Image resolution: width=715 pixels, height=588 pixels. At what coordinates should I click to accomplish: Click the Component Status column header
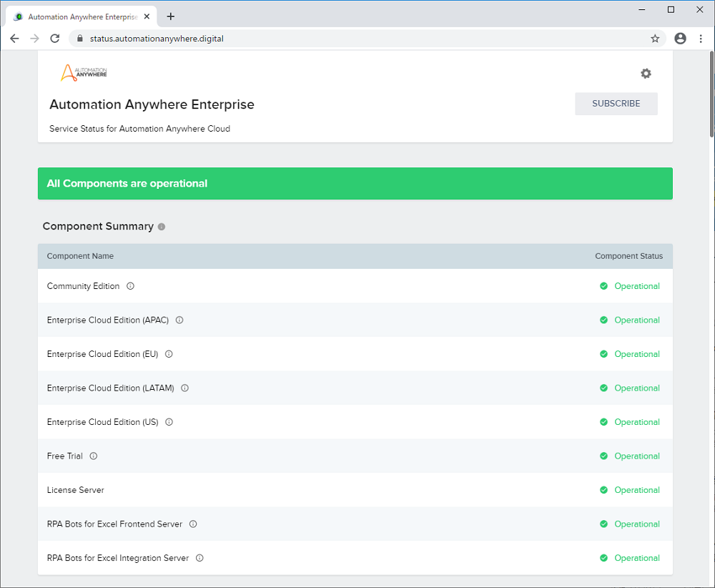(628, 256)
